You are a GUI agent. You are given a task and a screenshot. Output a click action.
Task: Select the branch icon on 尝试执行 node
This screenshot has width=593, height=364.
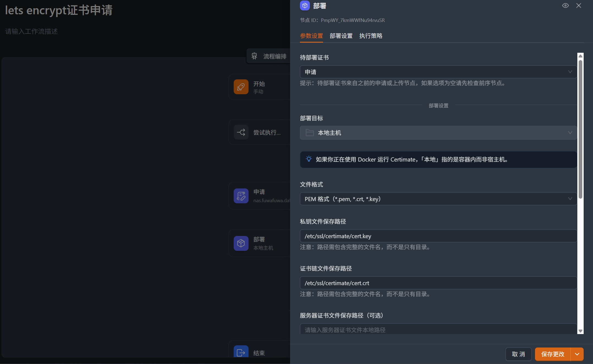point(241,132)
